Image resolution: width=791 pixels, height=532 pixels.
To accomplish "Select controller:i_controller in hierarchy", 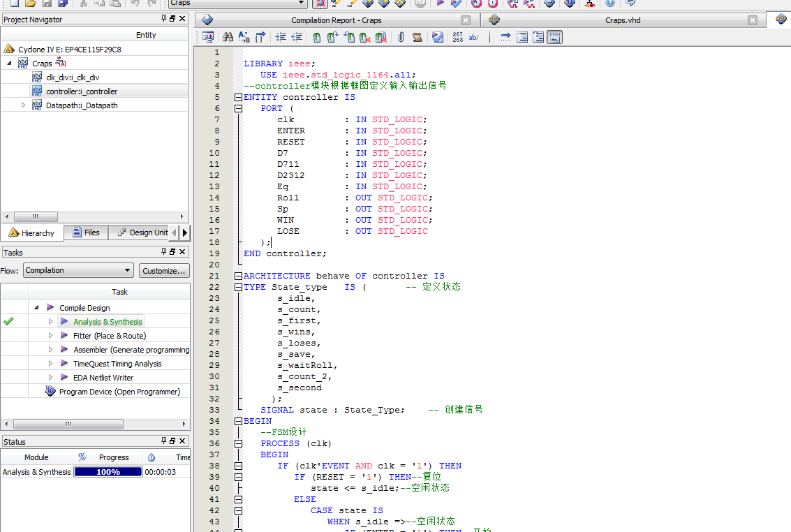I will tap(82, 91).
